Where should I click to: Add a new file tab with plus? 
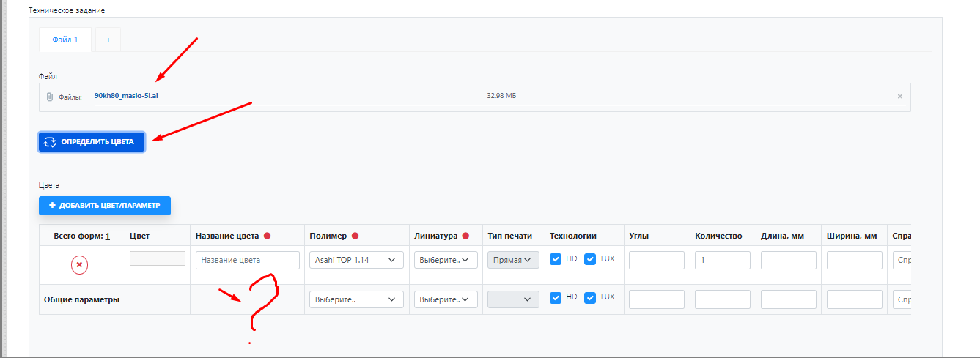(108, 40)
